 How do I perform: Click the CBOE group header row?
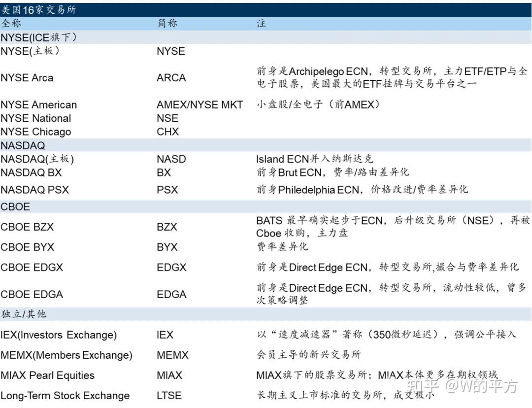(266, 206)
